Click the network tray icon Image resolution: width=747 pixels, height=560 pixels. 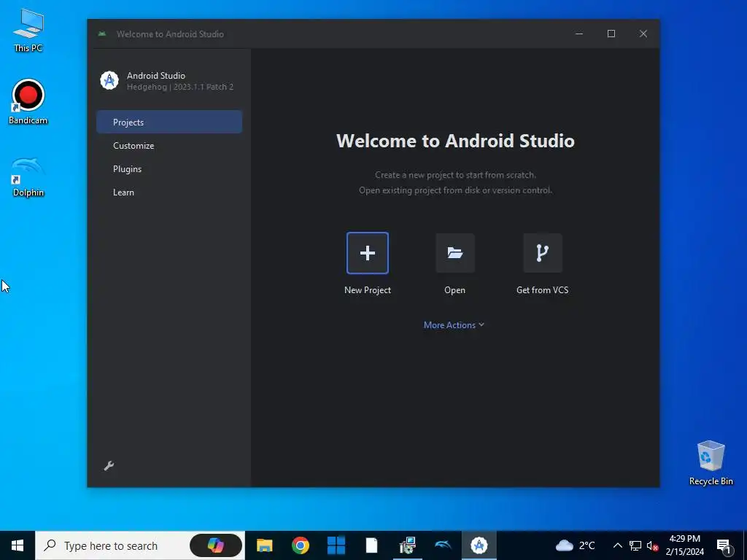[635, 545]
